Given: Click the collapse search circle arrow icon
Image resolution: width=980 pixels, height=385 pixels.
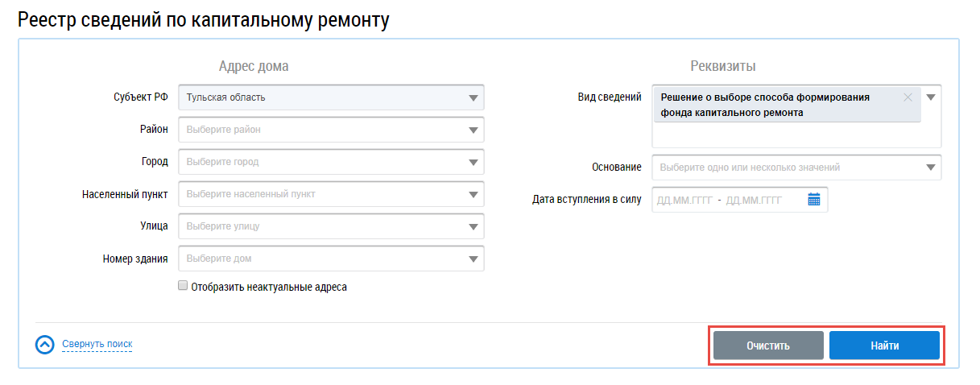Looking at the screenshot, I should click(x=45, y=345).
